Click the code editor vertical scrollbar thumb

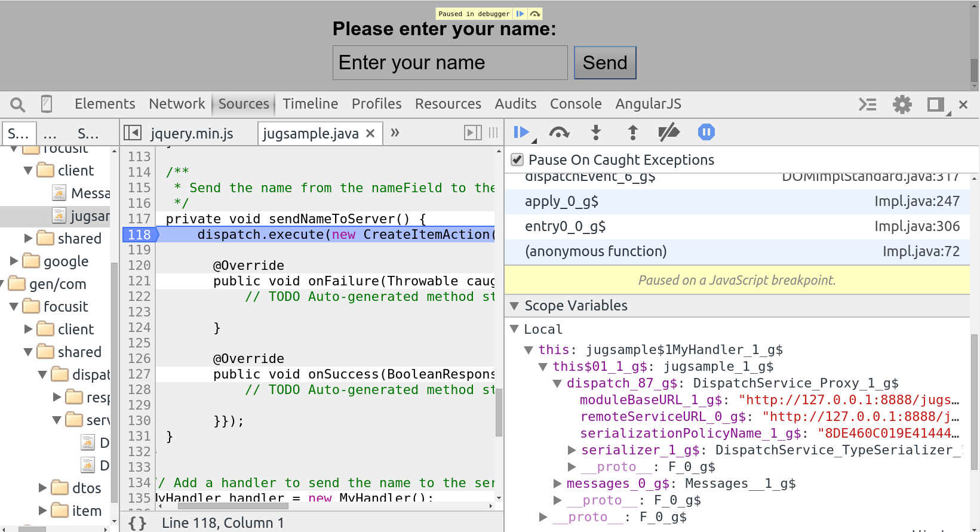pos(499,413)
